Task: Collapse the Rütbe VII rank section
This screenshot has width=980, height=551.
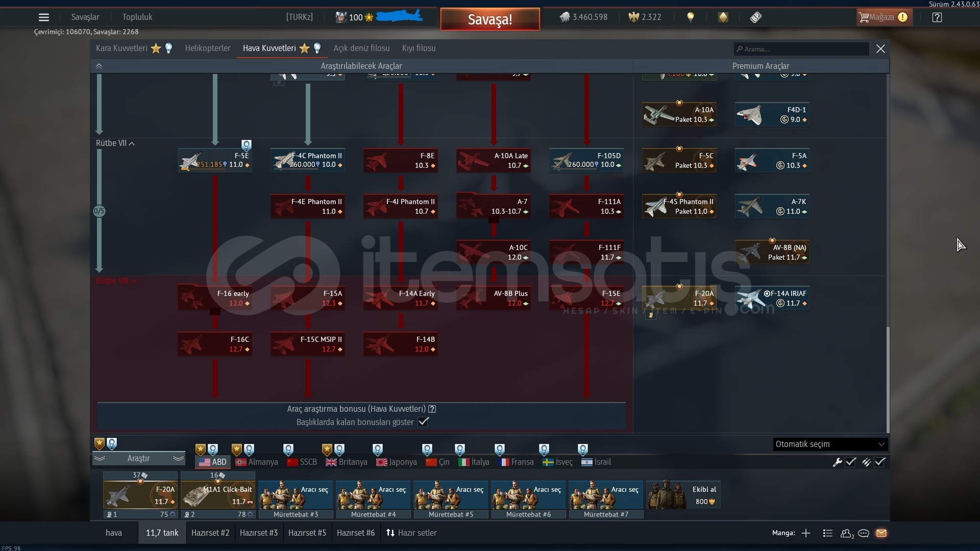Action: pyautogui.click(x=115, y=143)
